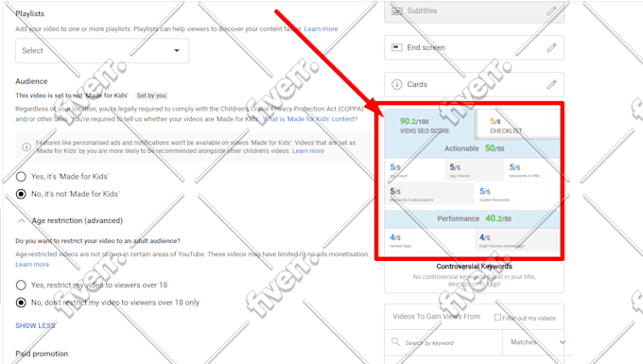The image size is (643, 364).
Task: Open the Subtitles row
Action: tap(474, 11)
